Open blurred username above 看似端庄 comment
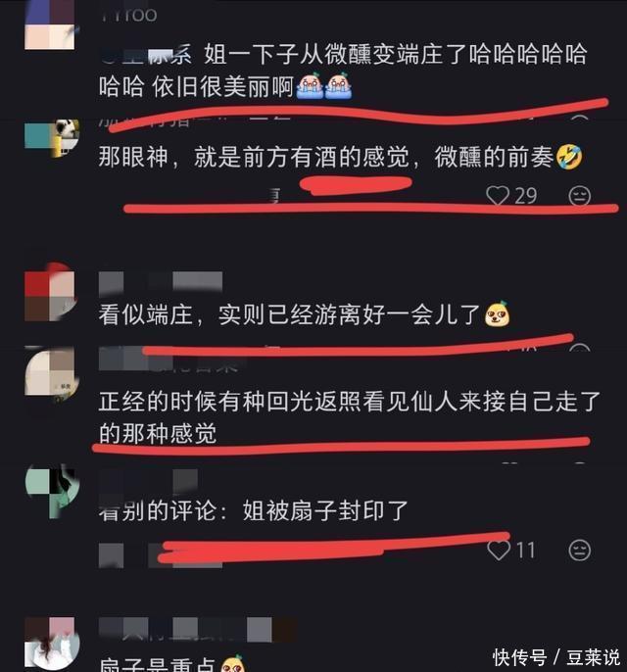Screen dimensions: 627x672 click(x=161, y=283)
